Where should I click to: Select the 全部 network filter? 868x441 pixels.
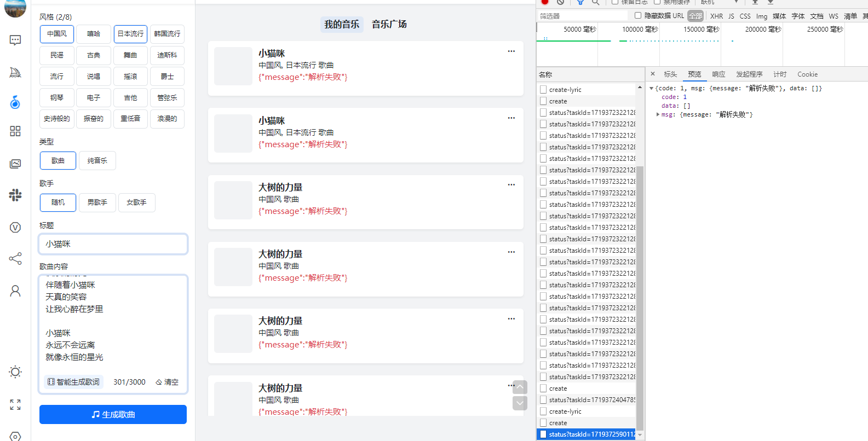tap(695, 16)
